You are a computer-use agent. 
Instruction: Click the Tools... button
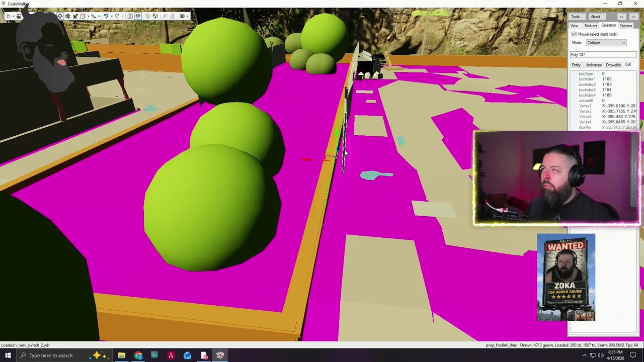(576, 17)
